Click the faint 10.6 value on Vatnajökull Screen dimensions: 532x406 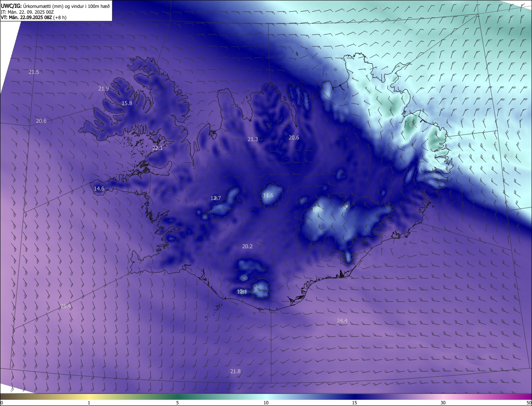pyautogui.click(x=318, y=210)
